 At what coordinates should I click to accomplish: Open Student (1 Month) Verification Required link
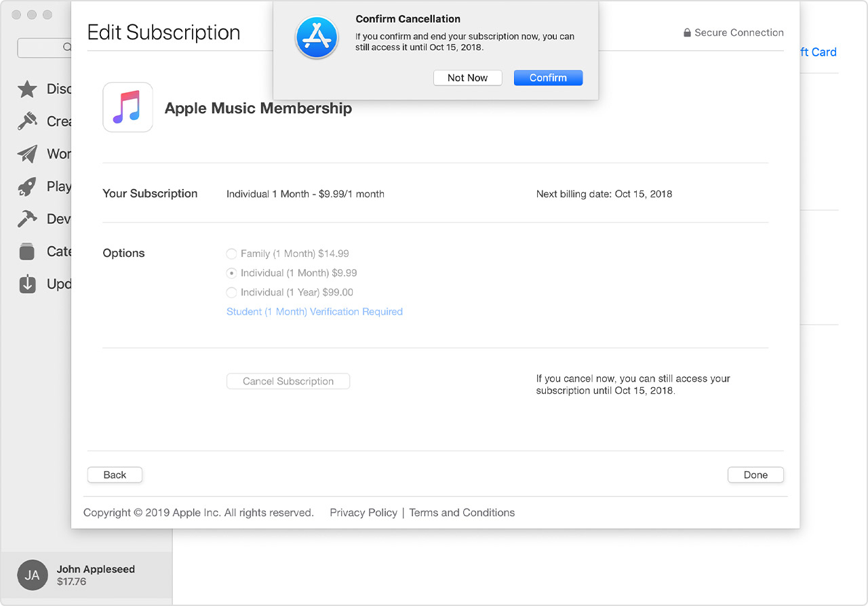(x=315, y=312)
